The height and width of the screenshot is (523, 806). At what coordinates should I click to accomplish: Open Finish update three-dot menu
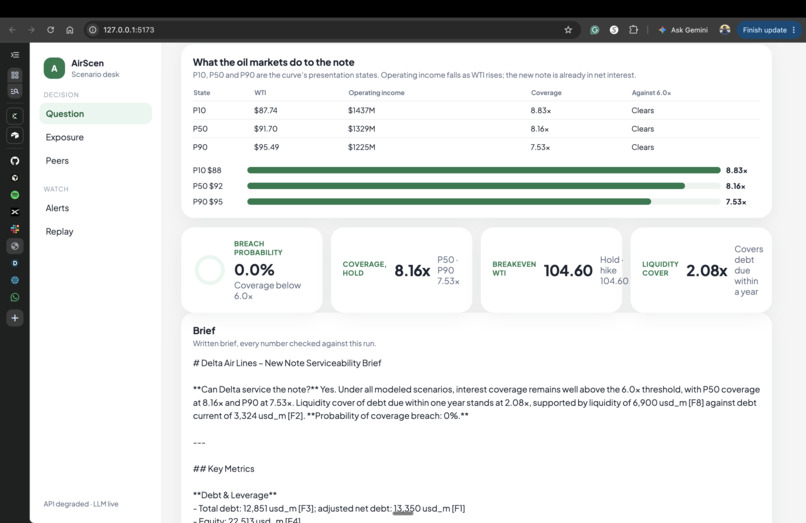(x=794, y=30)
